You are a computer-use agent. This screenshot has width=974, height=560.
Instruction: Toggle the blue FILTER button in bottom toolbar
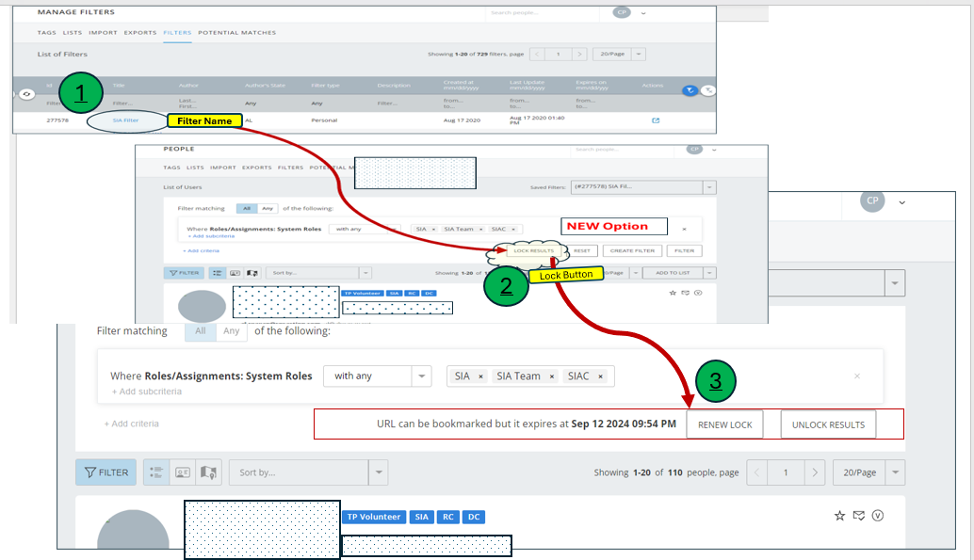(106, 472)
